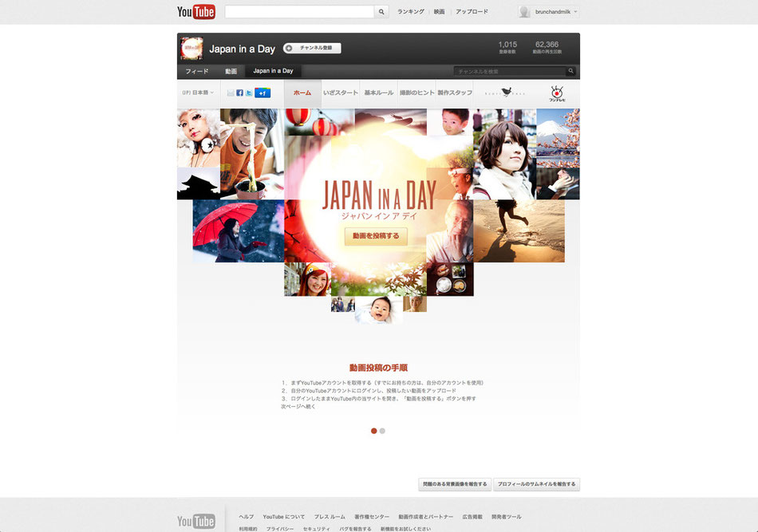Select the second gray pagination dot
Viewport: 758px width, 532px height.
pos(382,431)
